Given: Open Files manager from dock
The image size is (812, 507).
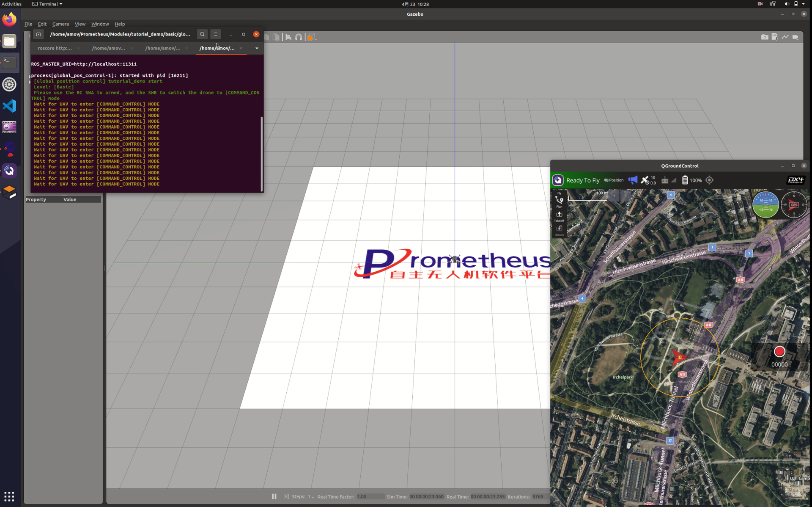Looking at the screenshot, I should [x=9, y=41].
